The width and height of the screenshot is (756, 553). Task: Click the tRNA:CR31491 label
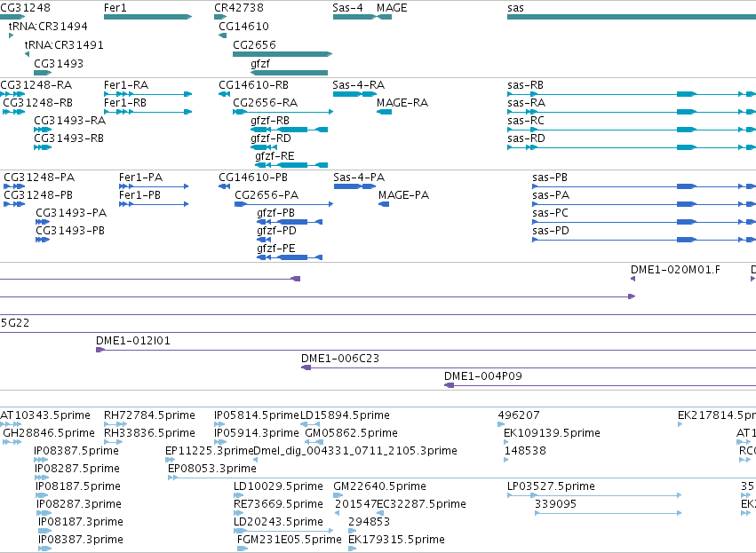[x=64, y=44]
